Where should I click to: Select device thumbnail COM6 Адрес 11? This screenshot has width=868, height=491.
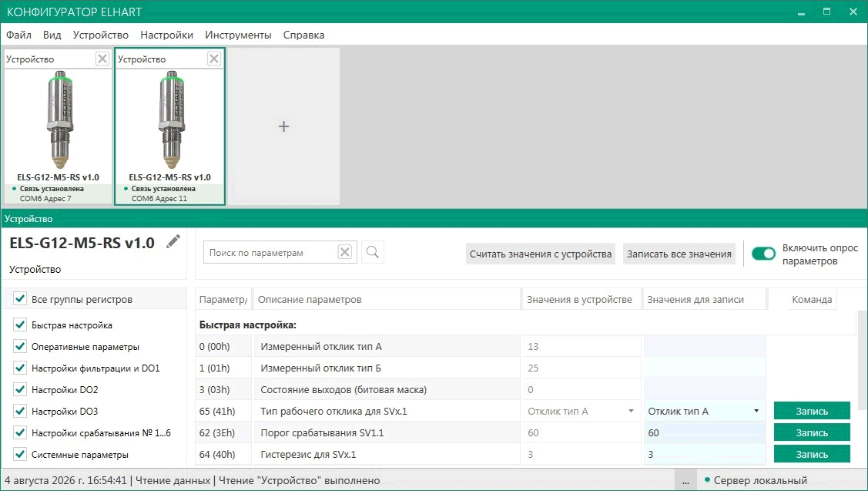(x=169, y=127)
